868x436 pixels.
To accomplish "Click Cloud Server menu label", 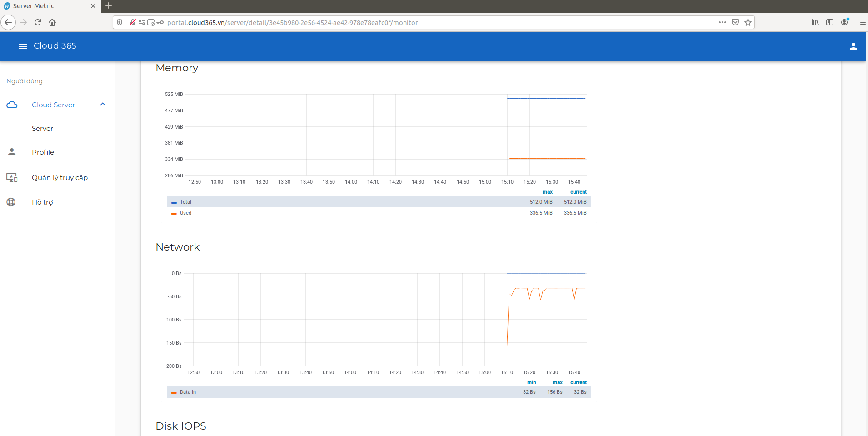I will pos(53,105).
